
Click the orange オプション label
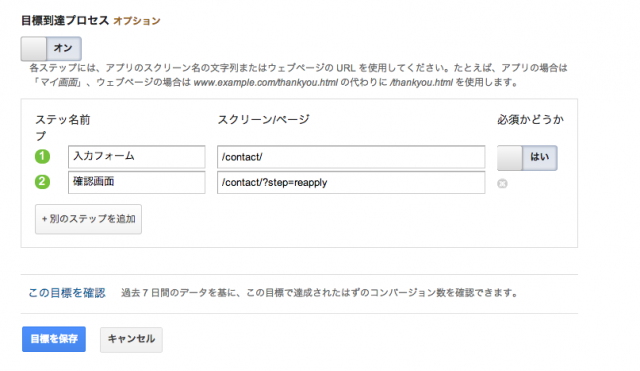click(x=137, y=21)
